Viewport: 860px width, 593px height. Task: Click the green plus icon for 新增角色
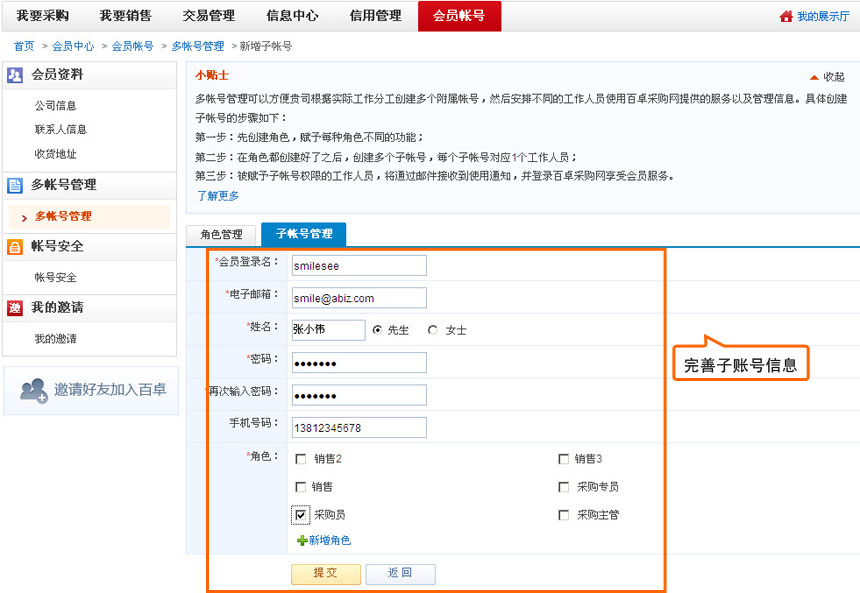click(301, 541)
